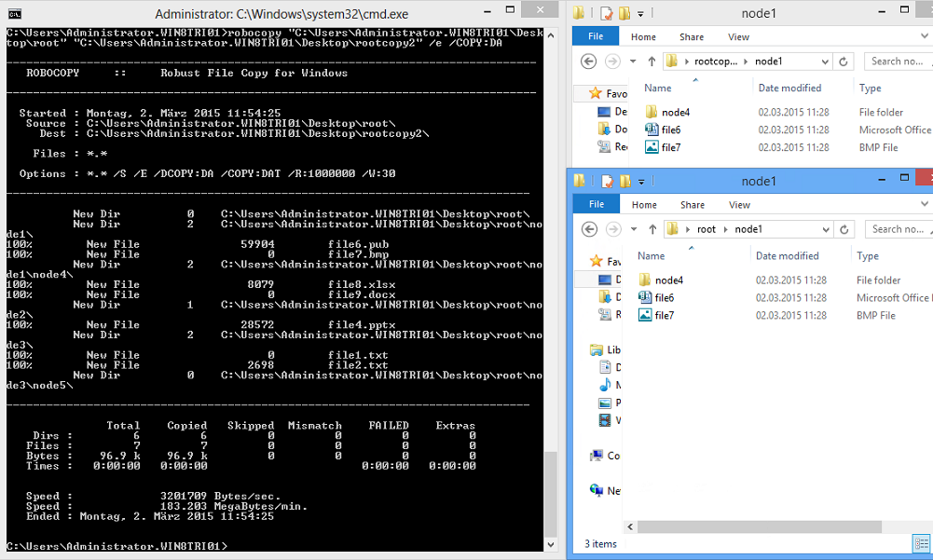Click the Properties quick-access icon in rootcopy2 node1 window
Screen dimensions: 933x560
607,13
